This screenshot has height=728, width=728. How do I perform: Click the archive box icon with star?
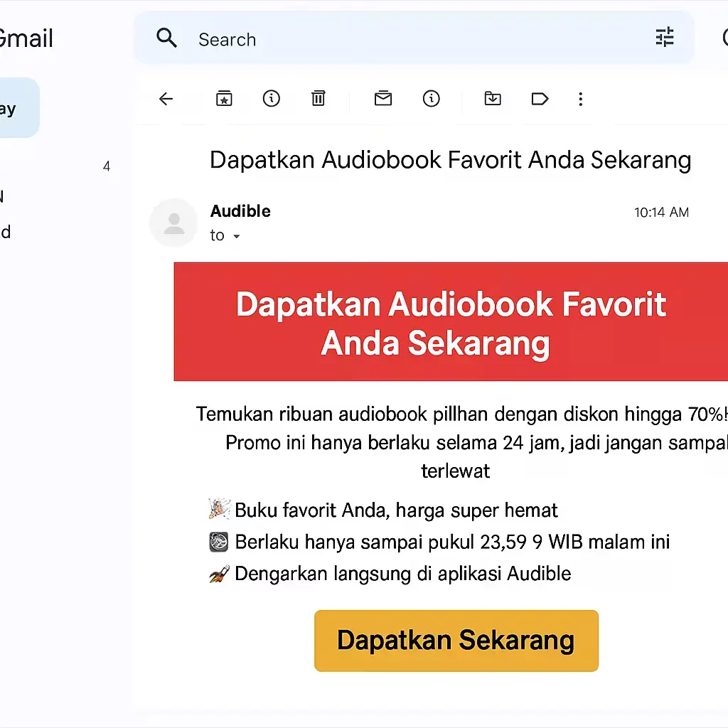224,99
